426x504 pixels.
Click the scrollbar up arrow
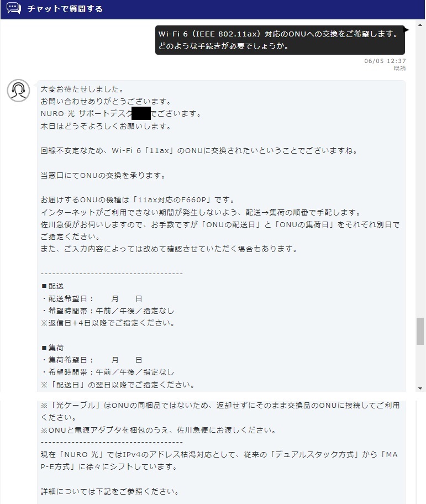click(x=420, y=25)
